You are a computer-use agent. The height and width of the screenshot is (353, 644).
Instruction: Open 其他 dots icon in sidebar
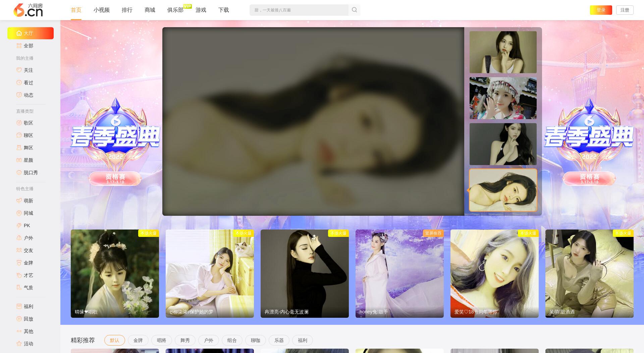19,331
